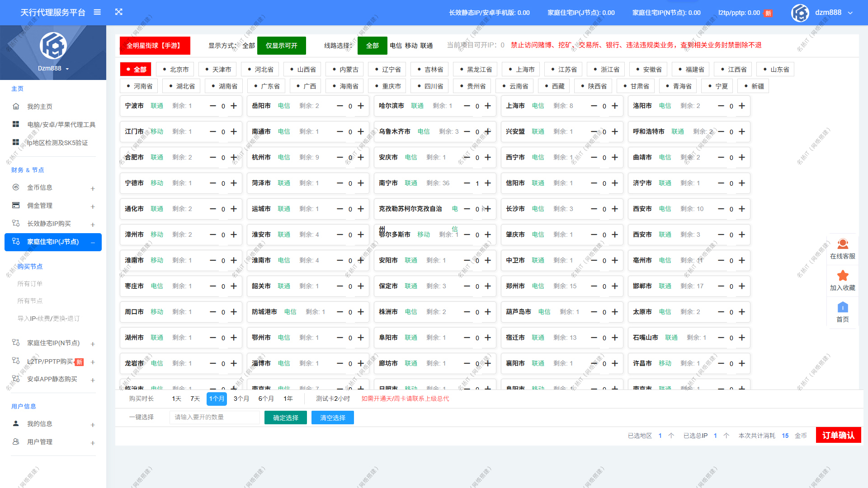This screenshot has width=868, height=488.
Task: Open the dzm888 account dropdown
Action: (828, 13)
